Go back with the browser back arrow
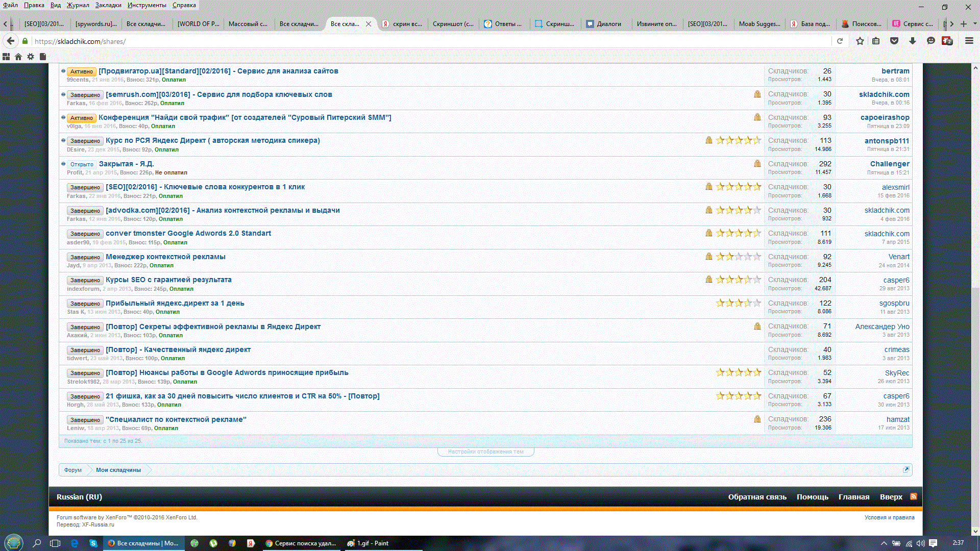Screen dimensions: 980x551 (x=10, y=41)
